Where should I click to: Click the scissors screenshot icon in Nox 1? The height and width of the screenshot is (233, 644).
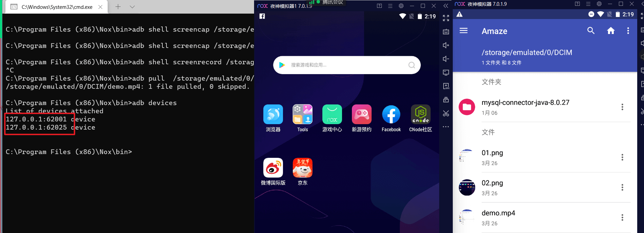[446, 113]
